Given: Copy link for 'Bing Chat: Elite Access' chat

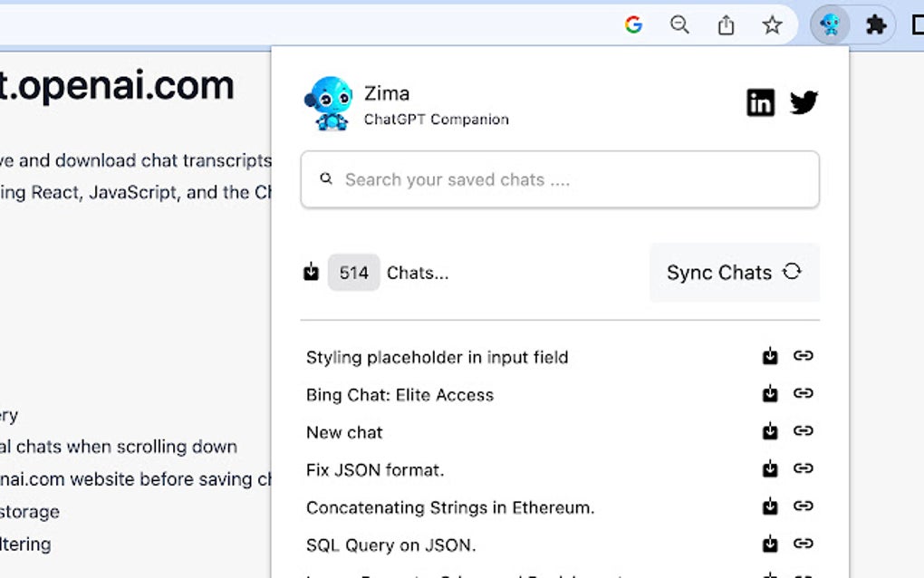Looking at the screenshot, I should (804, 393).
